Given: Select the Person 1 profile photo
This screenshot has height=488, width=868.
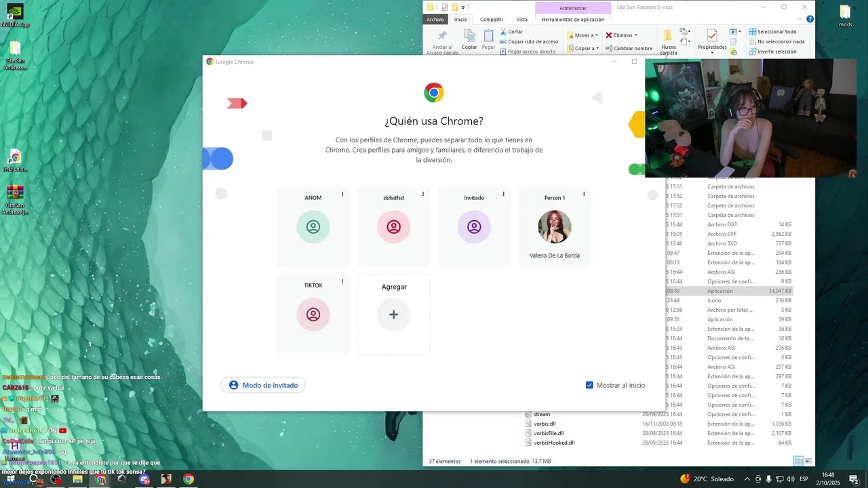Looking at the screenshot, I should pyautogui.click(x=555, y=227).
